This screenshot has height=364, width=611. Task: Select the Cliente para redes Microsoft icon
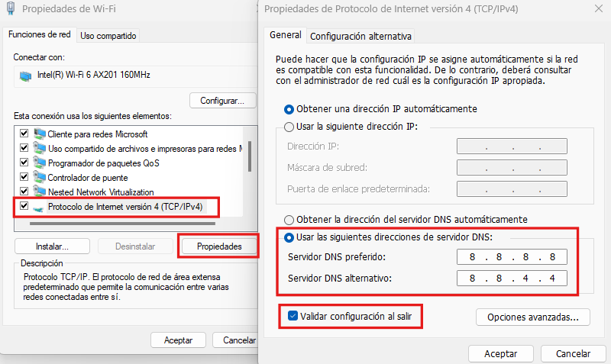coord(39,134)
